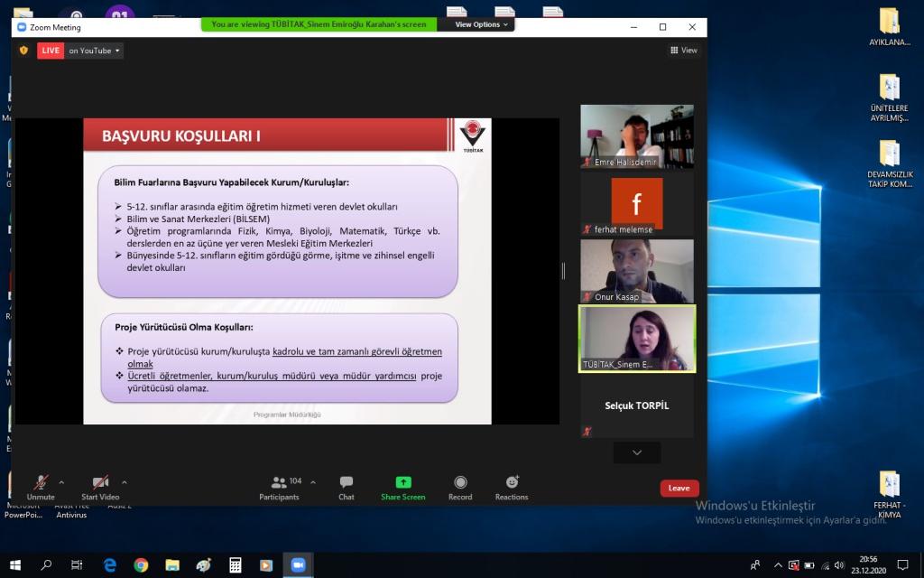Expand video options arrow beside Start Video
924x578 pixels.
pyautogui.click(x=125, y=482)
